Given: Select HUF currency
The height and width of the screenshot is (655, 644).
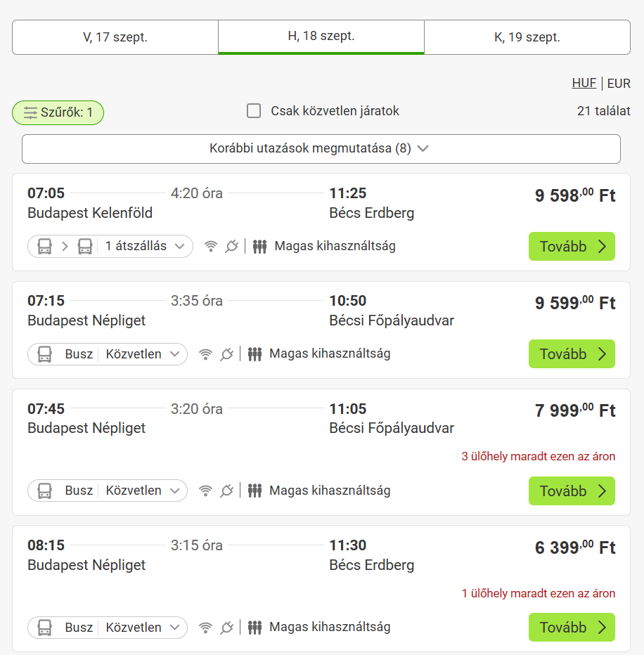Looking at the screenshot, I should tap(584, 83).
